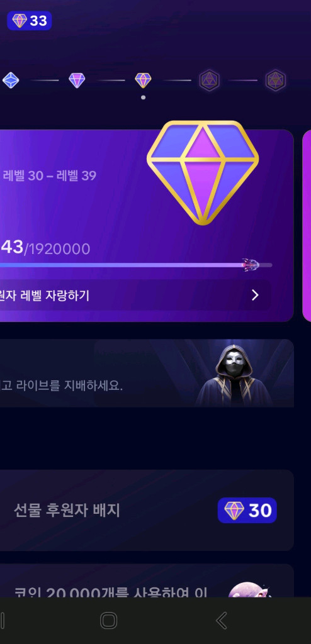Tap the rocket marker on progress bar
Screen dimensions: 311x644
click(251, 265)
